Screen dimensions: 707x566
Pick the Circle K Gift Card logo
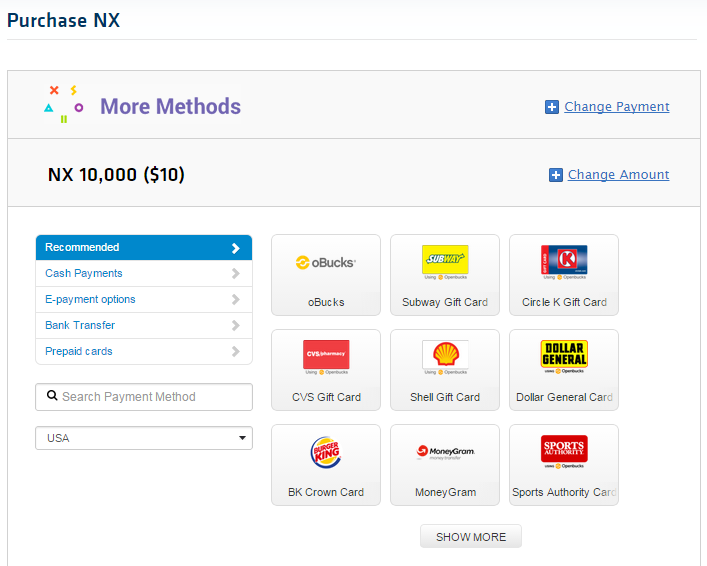click(x=564, y=260)
